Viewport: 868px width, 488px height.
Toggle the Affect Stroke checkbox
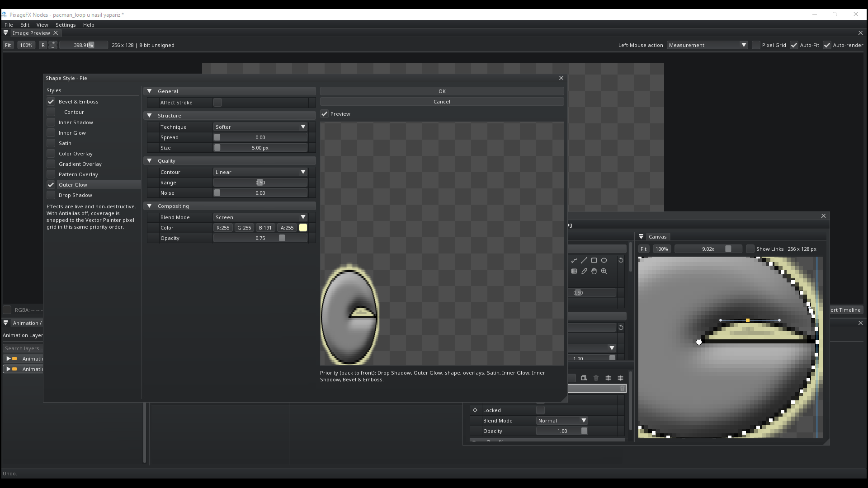[218, 103]
